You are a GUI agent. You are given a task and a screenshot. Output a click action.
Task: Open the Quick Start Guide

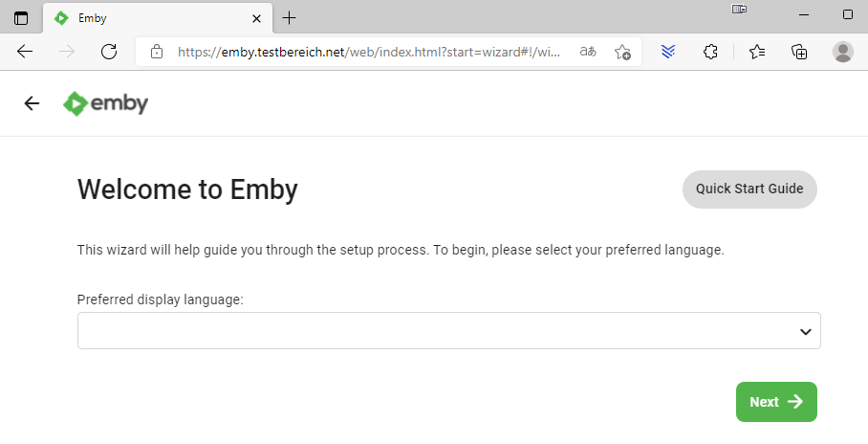(749, 189)
